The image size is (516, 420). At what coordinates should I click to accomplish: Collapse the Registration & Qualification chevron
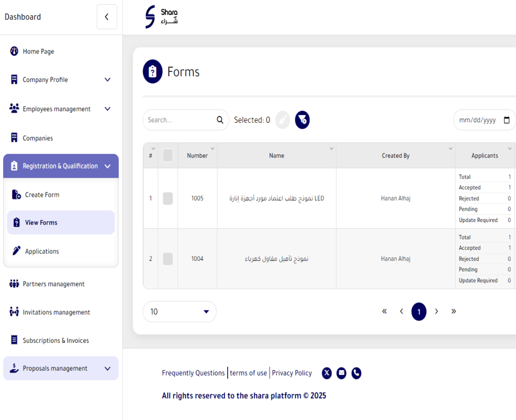click(107, 166)
